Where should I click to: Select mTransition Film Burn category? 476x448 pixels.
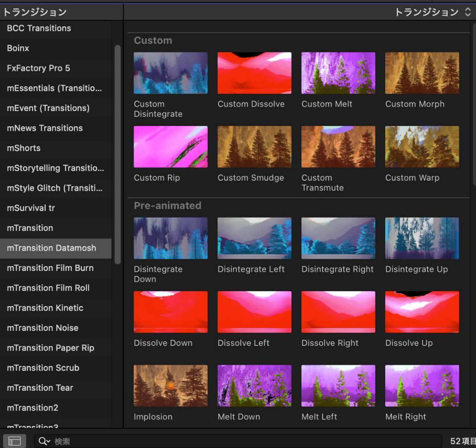pyautogui.click(x=50, y=268)
